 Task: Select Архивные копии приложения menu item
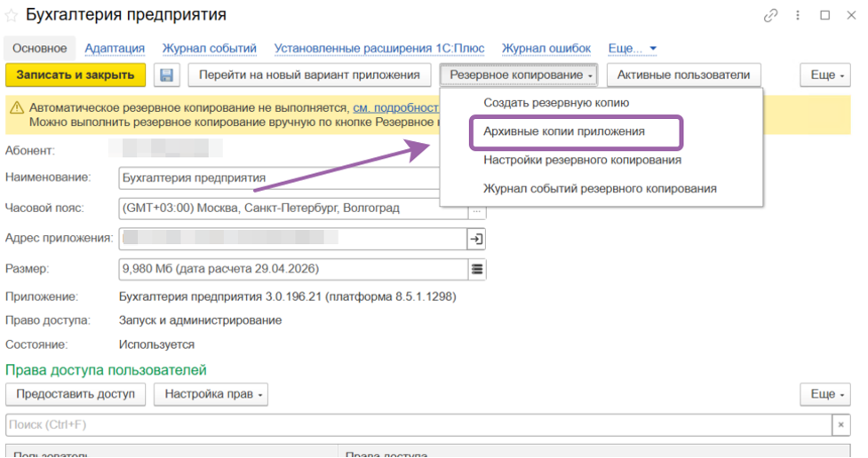tap(564, 131)
